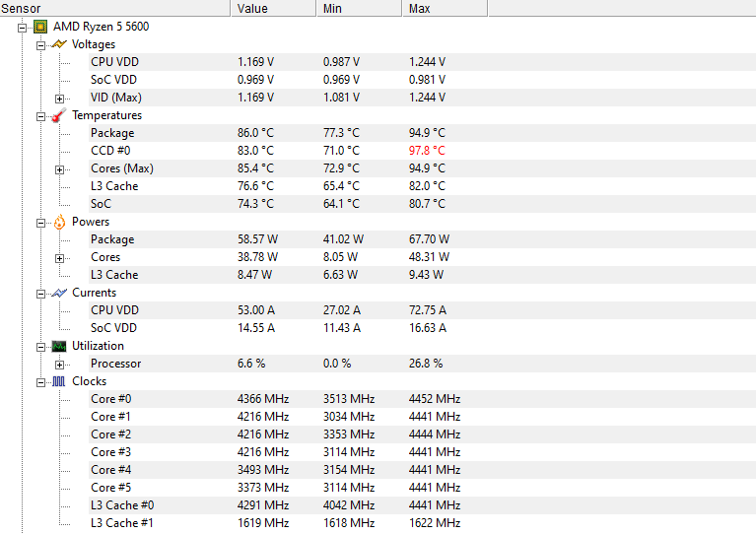
Task: Expand the Cores (Max) temperature entry
Action: pyautogui.click(x=59, y=168)
